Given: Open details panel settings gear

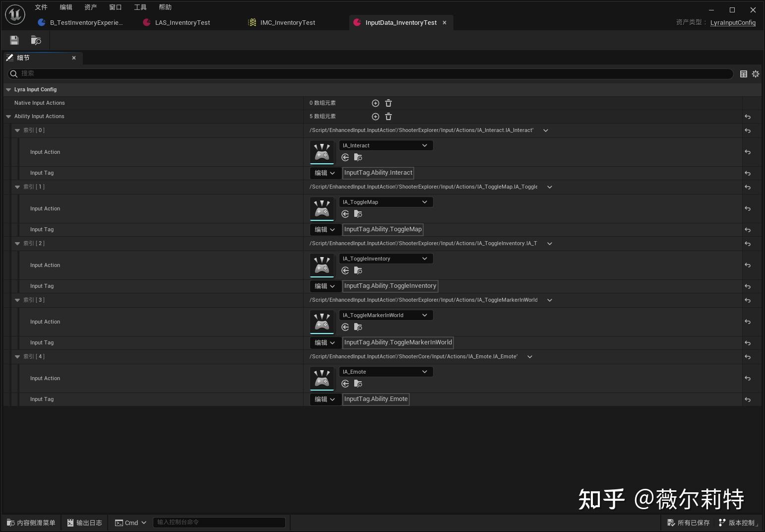Looking at the screenshot, I should tap(755, 73).
